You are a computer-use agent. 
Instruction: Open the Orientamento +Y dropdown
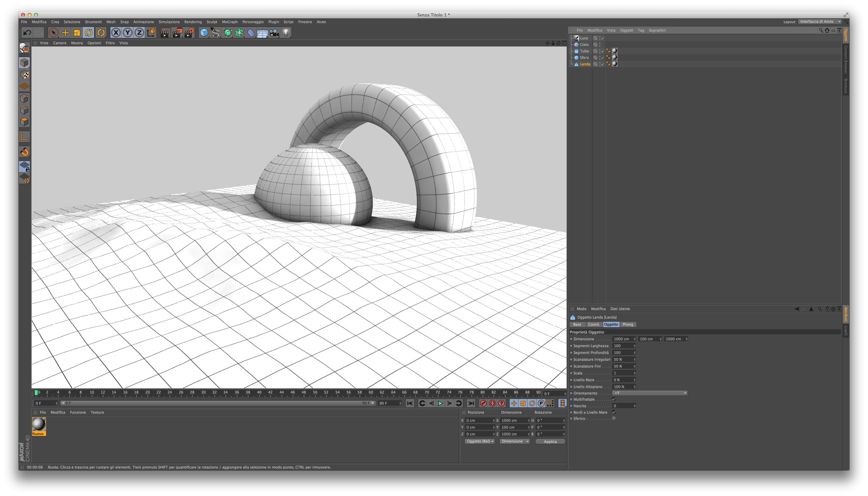tap(650, 393)
